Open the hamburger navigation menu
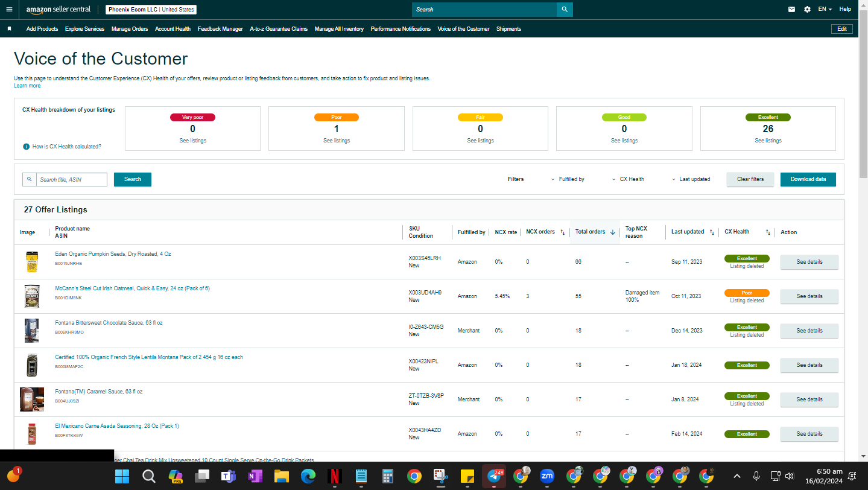868x490 pixels. tap(9, 10)
